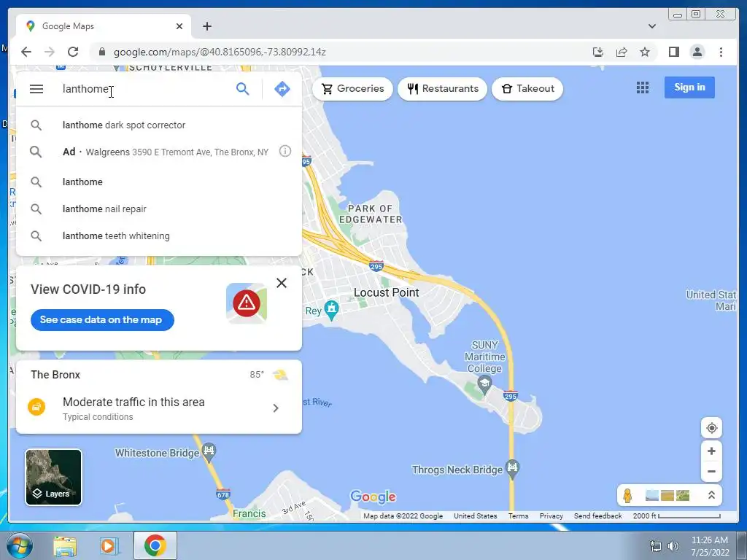Image resolution: width=747 pixels, height=560 pixels.
Task: Zoom in with the plus button
Action: [711, 451]
